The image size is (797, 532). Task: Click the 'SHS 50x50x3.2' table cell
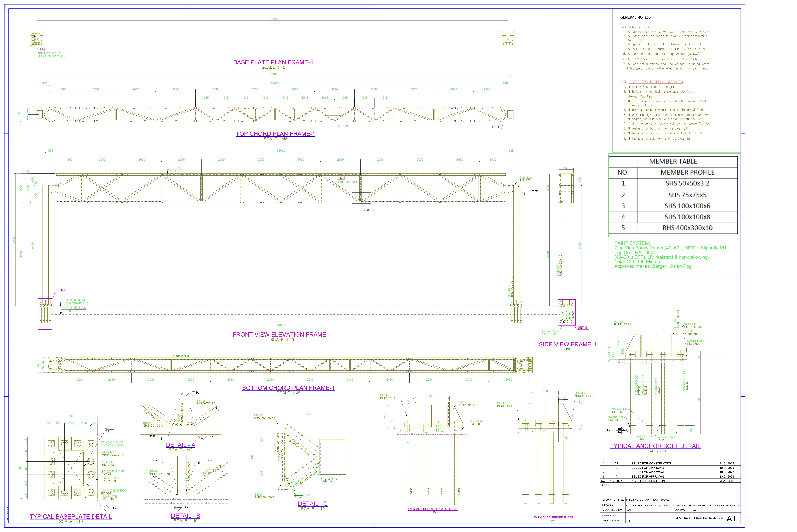point(687,183)
